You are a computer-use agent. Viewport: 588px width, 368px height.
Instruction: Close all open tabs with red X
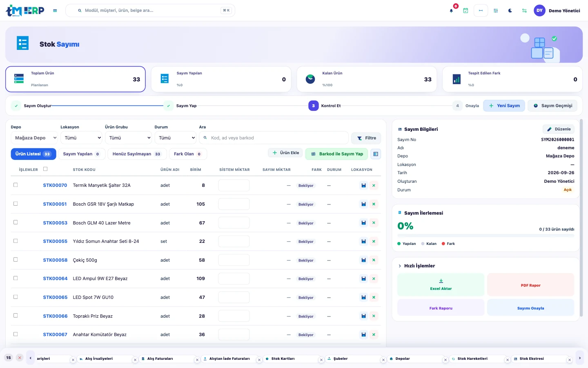coord(20,358)
